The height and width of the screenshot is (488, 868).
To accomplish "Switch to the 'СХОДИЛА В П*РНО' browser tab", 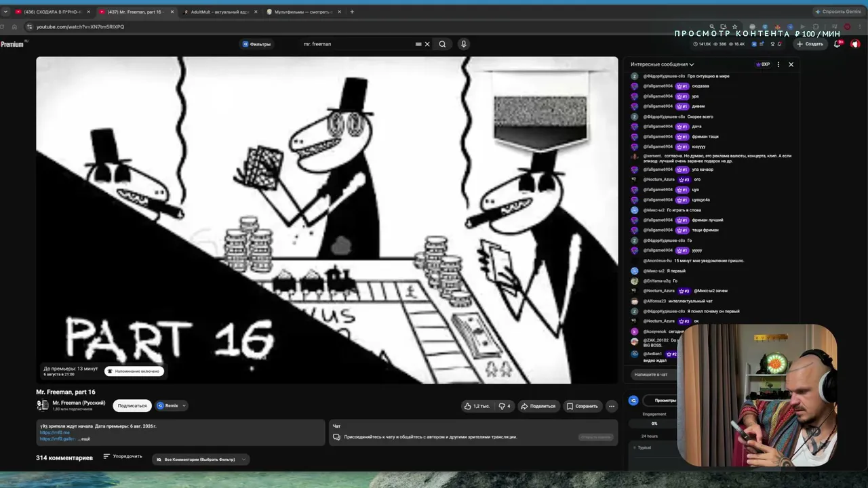I will pos(52,12).
